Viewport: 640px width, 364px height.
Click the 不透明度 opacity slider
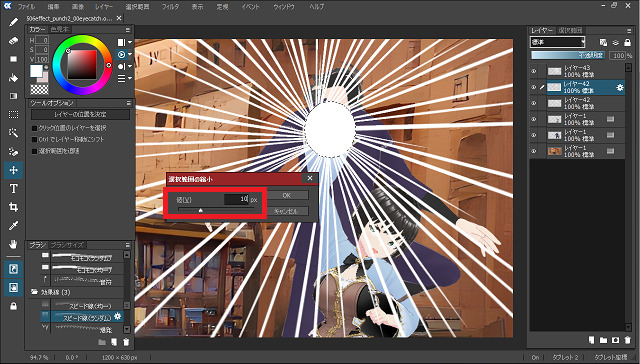point(568,55)
